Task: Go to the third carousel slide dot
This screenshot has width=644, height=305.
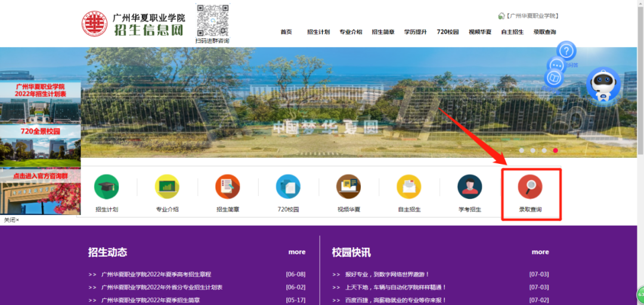Action: tap(544, 150)
